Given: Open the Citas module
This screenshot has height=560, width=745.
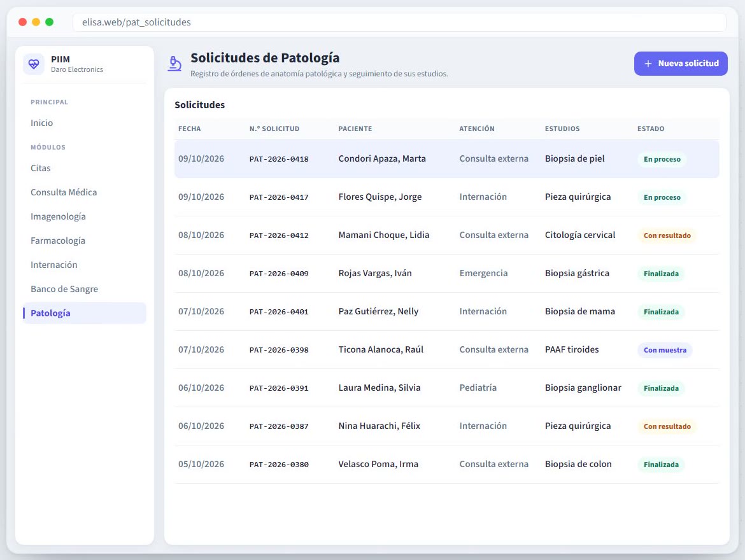Looking at the screenshot, I should pyautogui.click(x=85, y=168).
